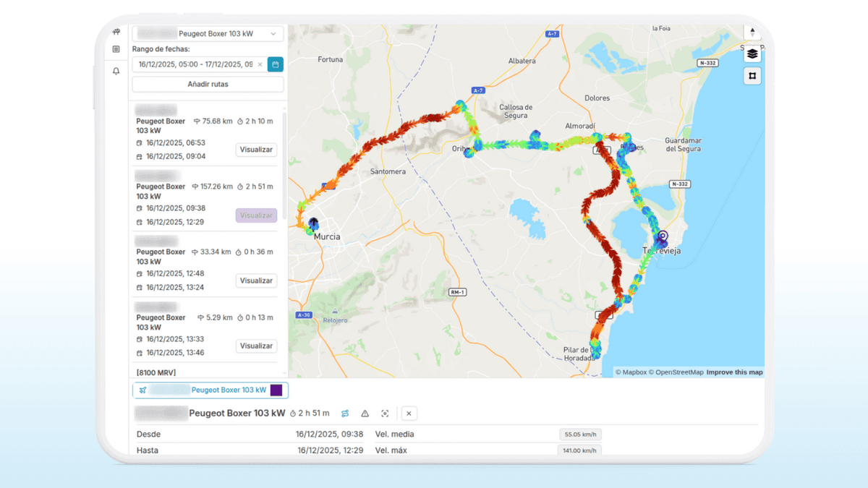This screenshot has height=488, width=868.
Task: Open the list report icon in sidebar
Action: (116, 49)
